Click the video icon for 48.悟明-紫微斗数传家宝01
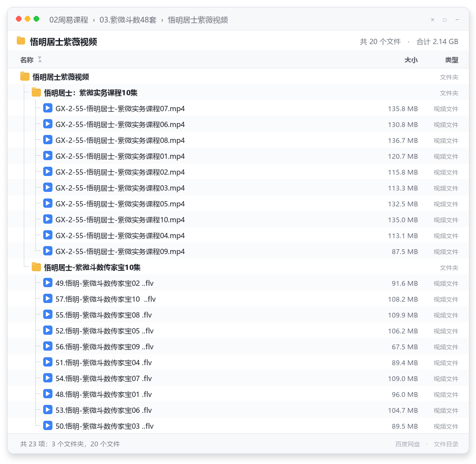Image resolution: width=476 pixels, height=464 pixels. pos(48,394)
